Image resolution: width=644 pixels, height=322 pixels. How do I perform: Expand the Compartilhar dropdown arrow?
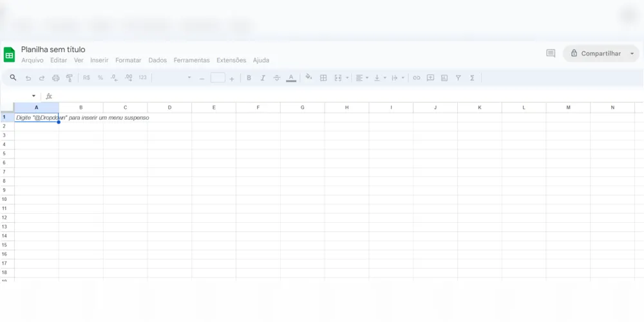pyautogui.click(x=632, y=53)
